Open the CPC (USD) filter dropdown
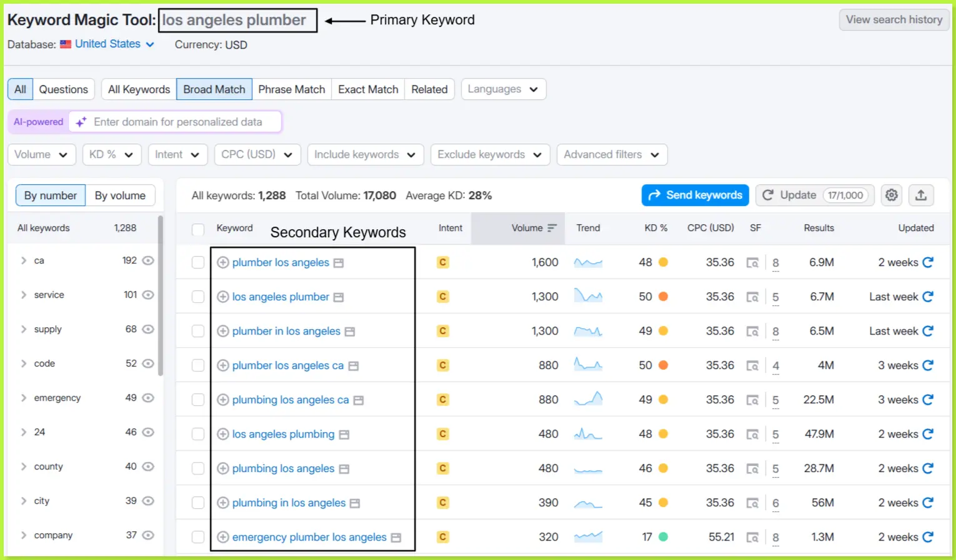This screenshot has height=560, width=956. (257, 155)
